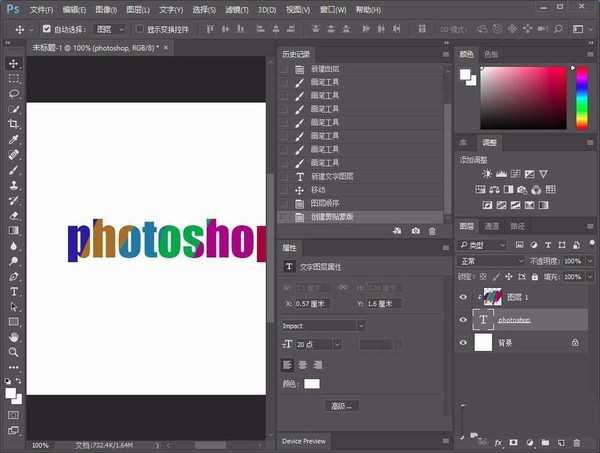600x453 pixels.
Task: Select the Horizontal Type tool
Action: (x=14, y=291)
